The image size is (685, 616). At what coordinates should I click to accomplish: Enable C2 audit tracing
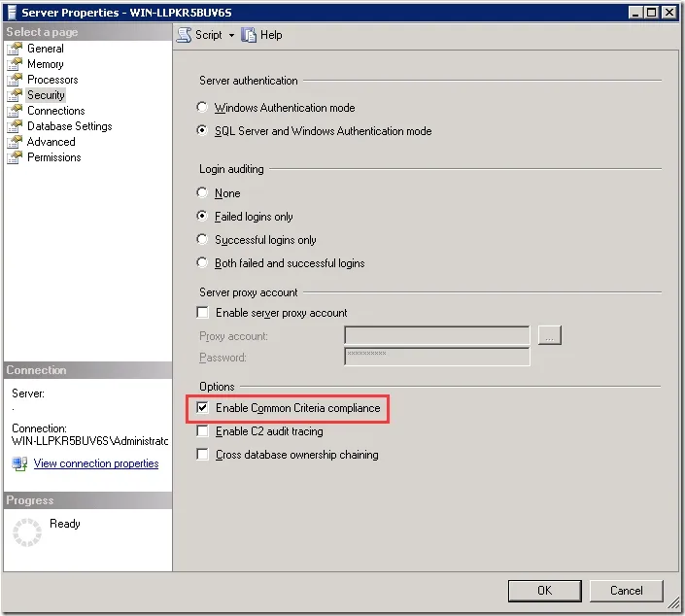pyautogui.click(x=203, y=431)
